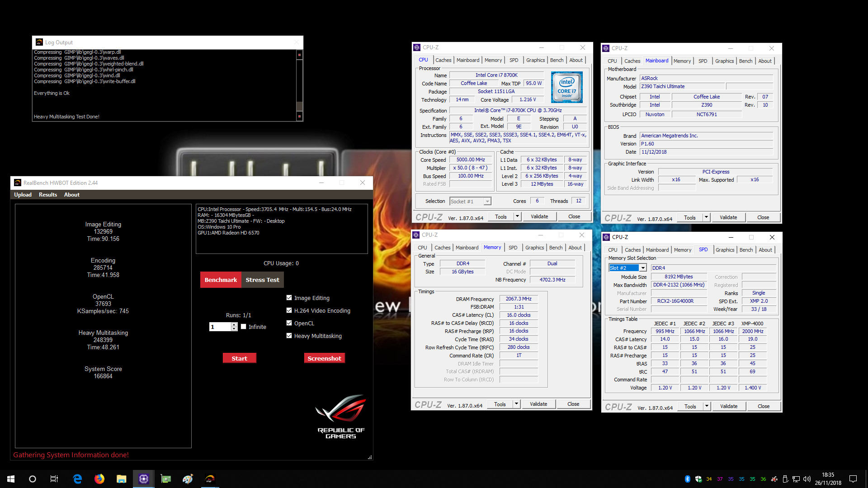Screen dimensions: 868x488
Task: Click the yellow 34 temperature tray icon
Action: point(709,479)
